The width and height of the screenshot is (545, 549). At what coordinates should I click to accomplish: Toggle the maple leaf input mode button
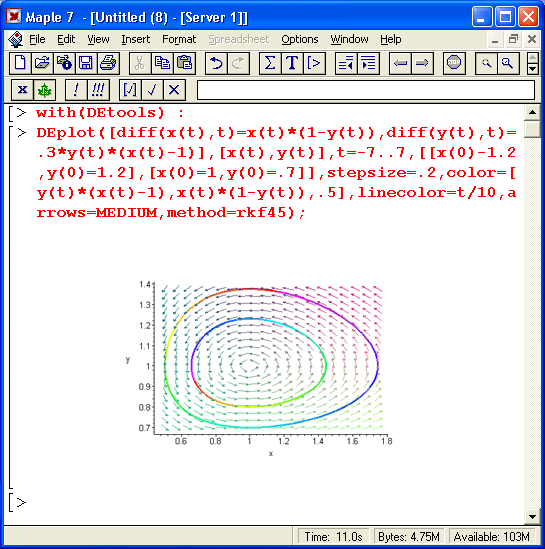click(x=44, y=90)
